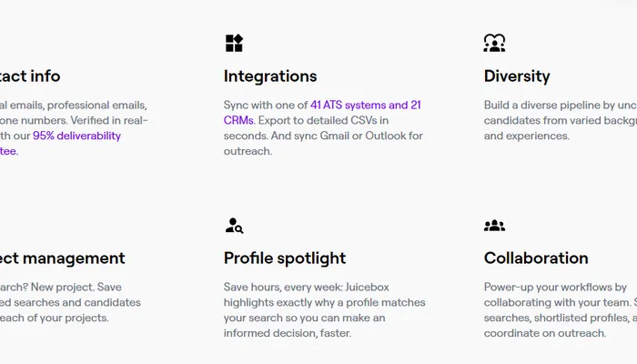Image resolution: width=637 pixels, height=364 pixels.
Task: Click the Collaboration group icon
Action: point(494,226)
